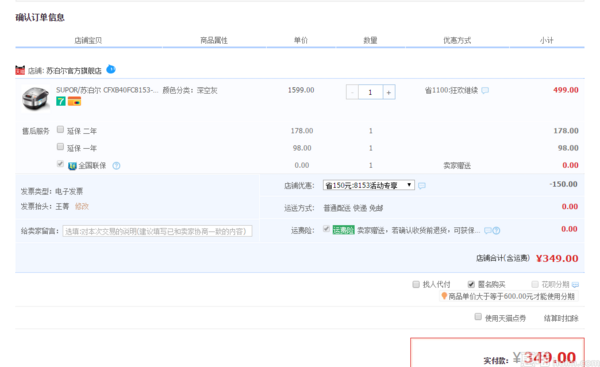Increase product quantity with plus button
Image resolution: width=600 pixels, height=367 pixels.
[x=389, y=92]
